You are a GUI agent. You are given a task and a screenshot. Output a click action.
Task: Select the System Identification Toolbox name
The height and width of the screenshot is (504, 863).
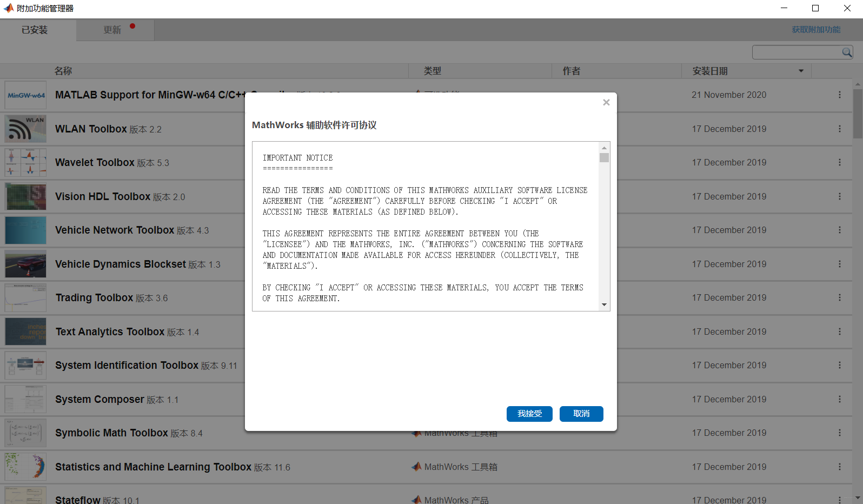click(127, 365)
